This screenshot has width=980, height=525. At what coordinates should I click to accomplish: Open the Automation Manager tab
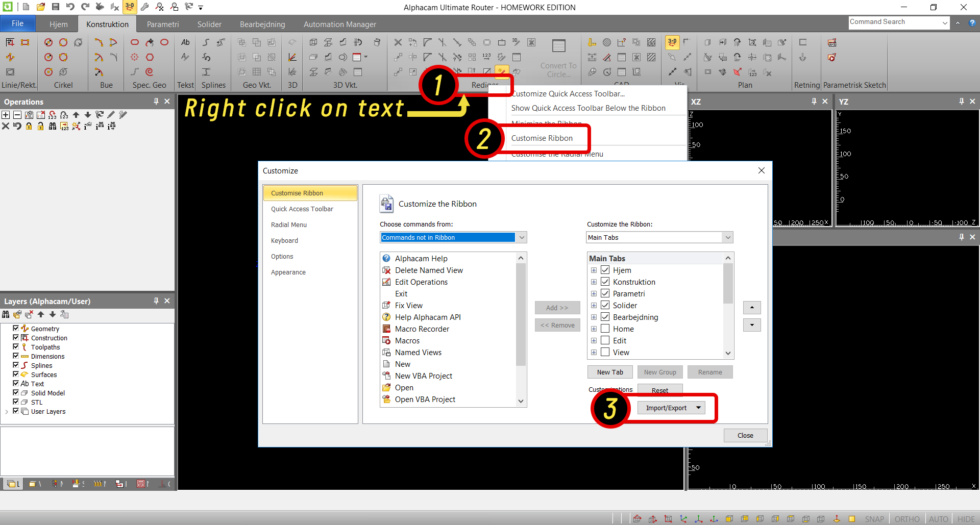point(340,24)
